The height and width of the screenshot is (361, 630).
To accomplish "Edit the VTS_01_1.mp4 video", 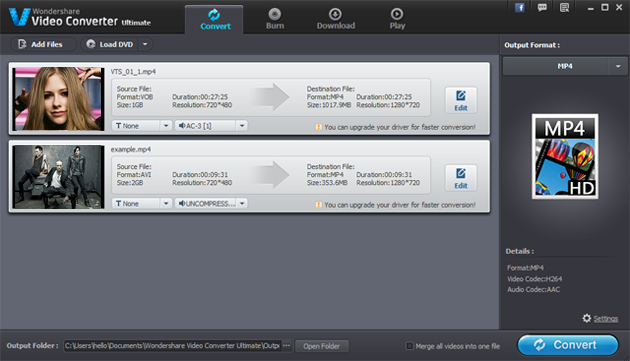I will 461,100.
